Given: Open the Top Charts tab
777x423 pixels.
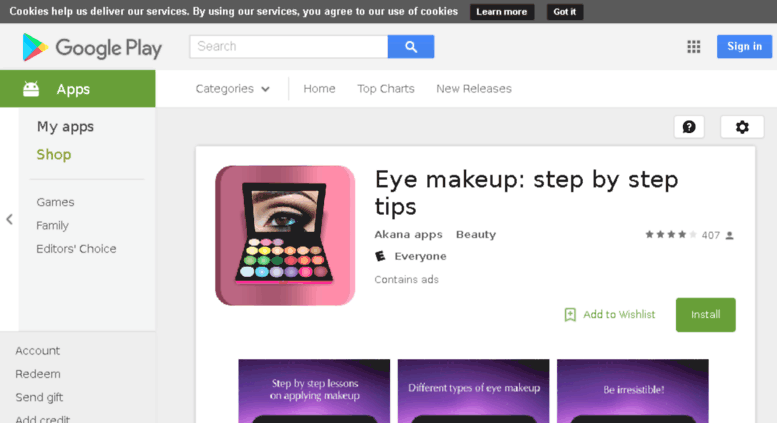Looking at the screenshot, I should click(386, 89).
